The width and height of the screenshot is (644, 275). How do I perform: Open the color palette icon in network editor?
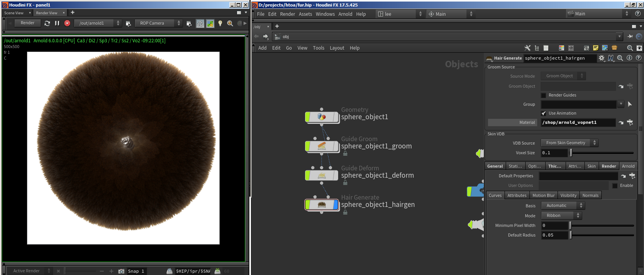click(x=561, y=48)
